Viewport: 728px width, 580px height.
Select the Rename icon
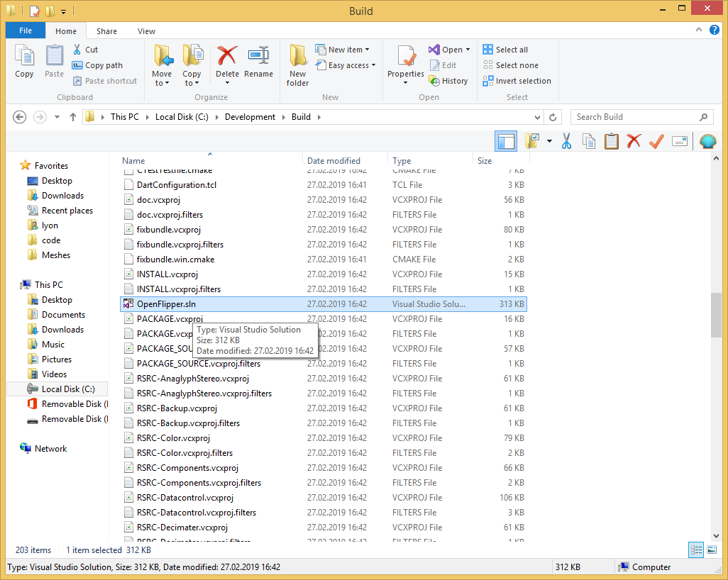[259, 62]
